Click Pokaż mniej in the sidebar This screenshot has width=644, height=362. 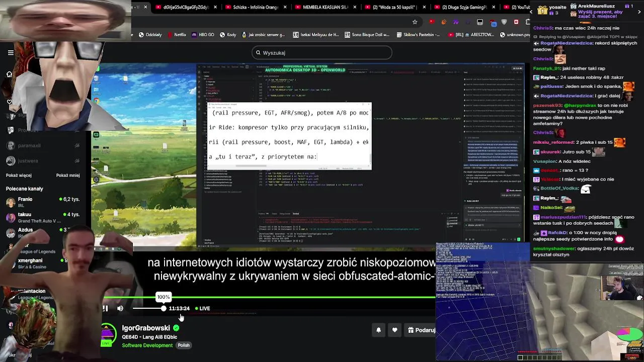(x=68, y=175)
